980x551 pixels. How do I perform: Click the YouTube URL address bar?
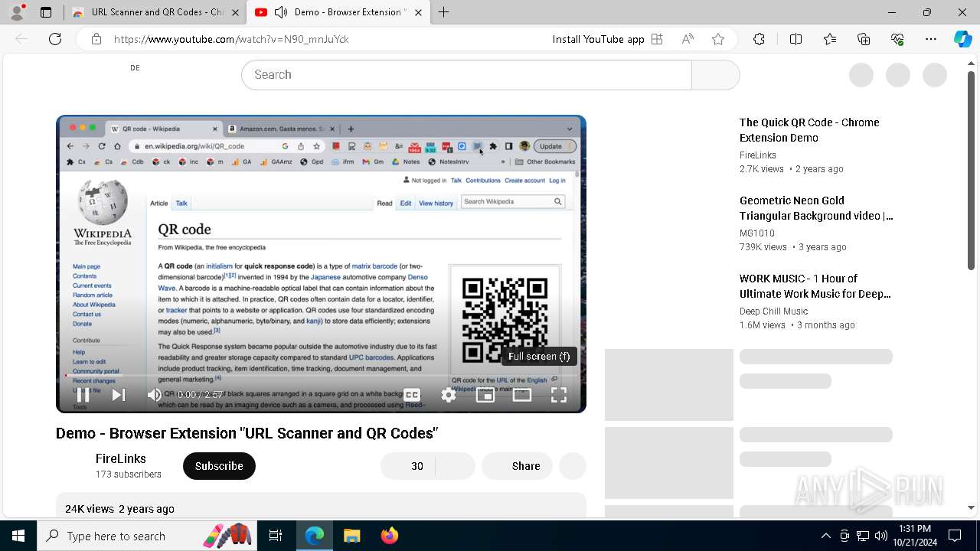pyautogui.click(x=231, y=39)
